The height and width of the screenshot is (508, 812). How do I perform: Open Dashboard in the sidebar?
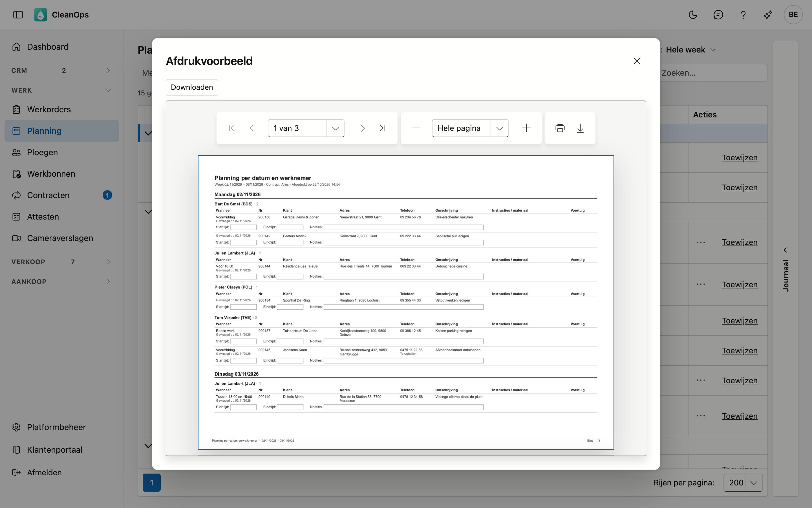[61, 47]
